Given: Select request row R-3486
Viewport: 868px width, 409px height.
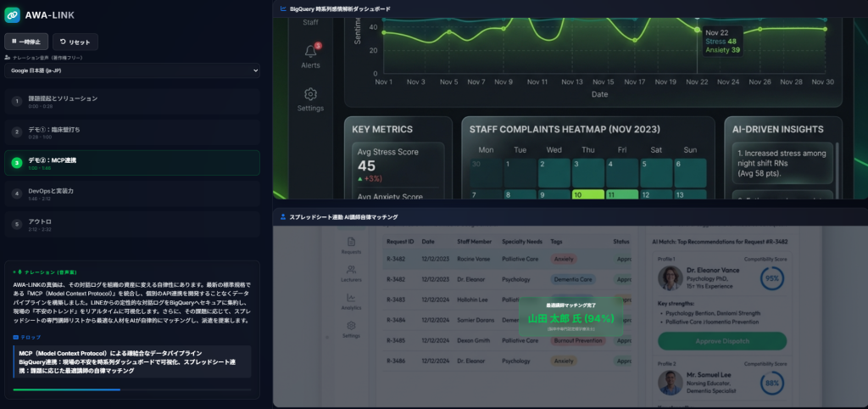Looking at the screenshot, I should (x=507, y=361).
